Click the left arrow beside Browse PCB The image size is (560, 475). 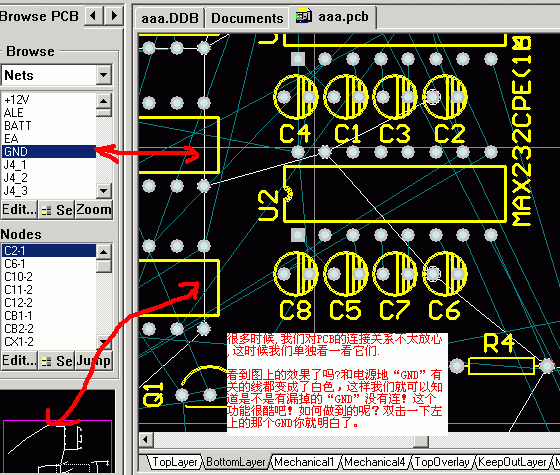coord(94,16)
